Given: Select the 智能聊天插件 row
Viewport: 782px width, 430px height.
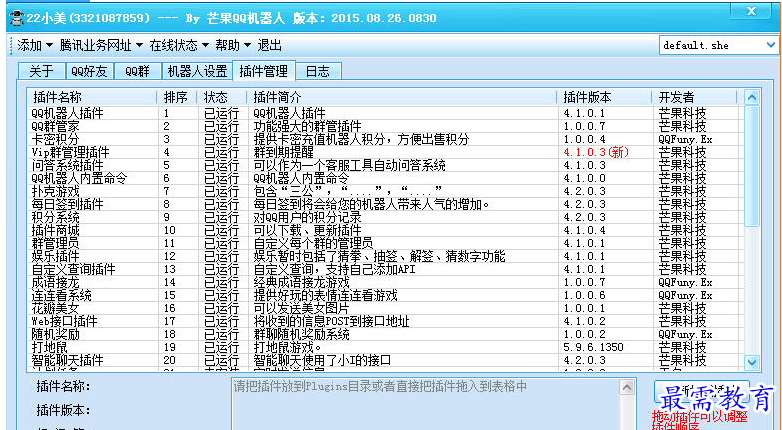Looking at the screenshot, I should (x=383, y=360).
